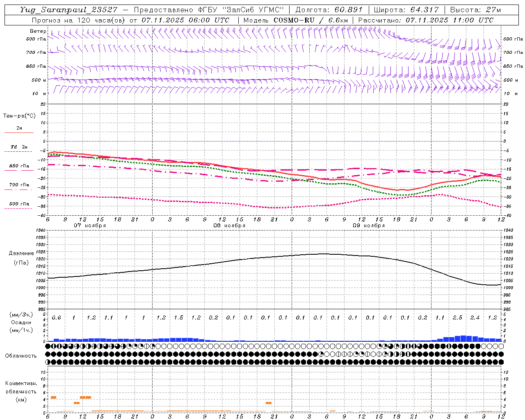Click the '10 м' wind level label on left
Image resolution: width=525 pixels, height=420 pixels.
[x=39, y=94]
